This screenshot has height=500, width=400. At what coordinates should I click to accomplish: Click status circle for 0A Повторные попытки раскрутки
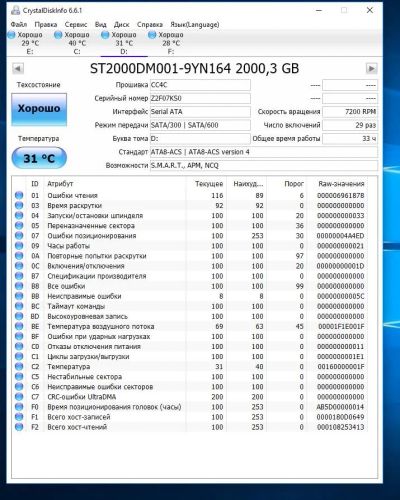19,256
